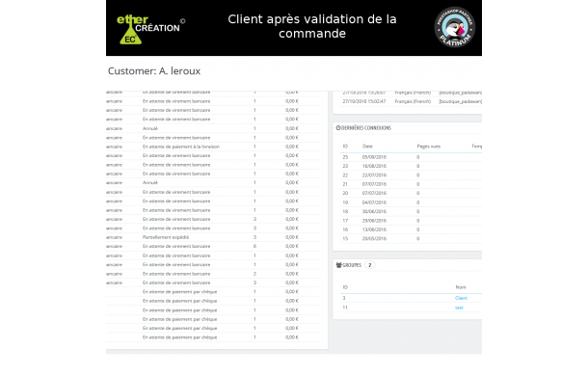Viewport: 588px width, 376px height.
Task: Click connexion date 30/06/2016
Action: 374,212
